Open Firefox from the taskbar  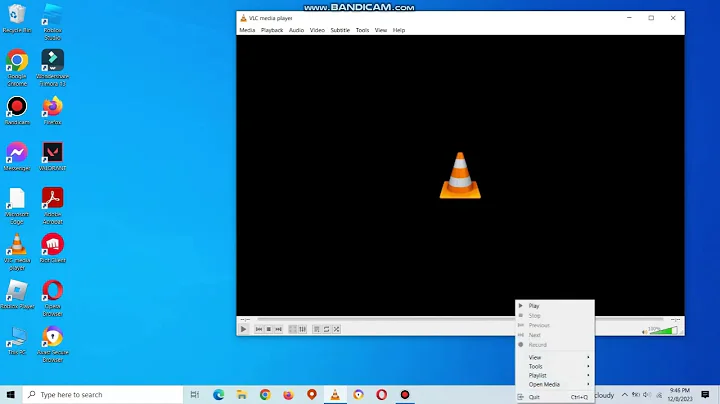point(288,395)
